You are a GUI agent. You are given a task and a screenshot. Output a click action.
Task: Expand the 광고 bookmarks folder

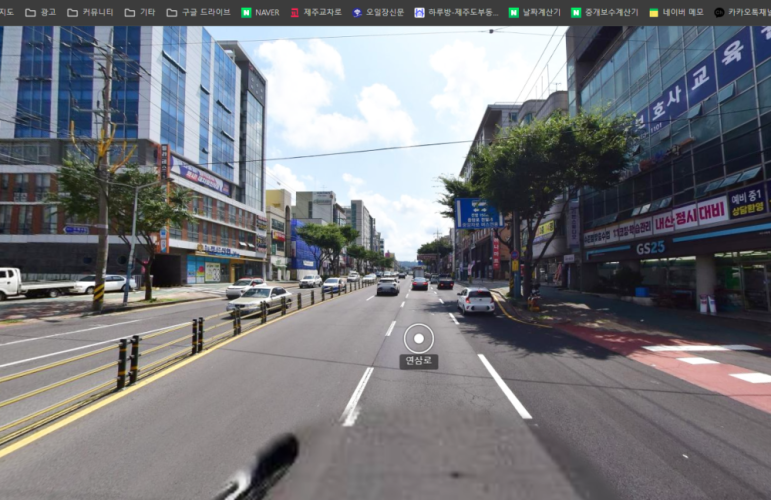tap(41, 12)
